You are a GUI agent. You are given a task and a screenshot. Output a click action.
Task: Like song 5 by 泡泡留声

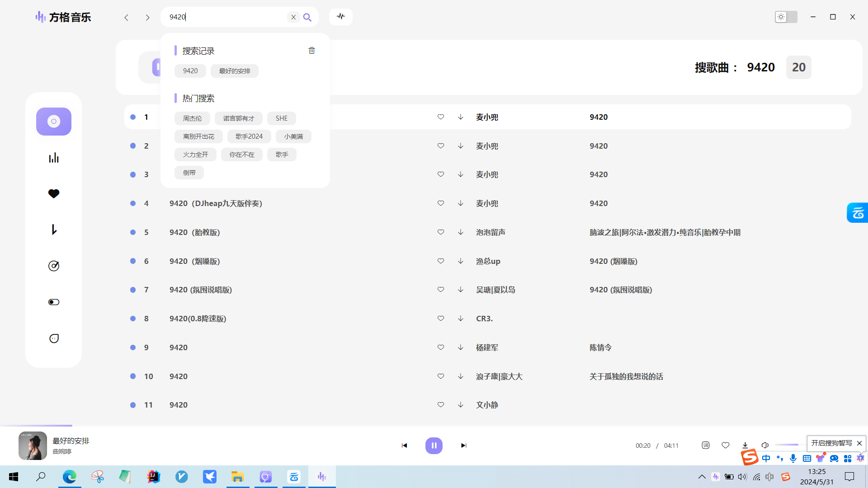point(441,232)
